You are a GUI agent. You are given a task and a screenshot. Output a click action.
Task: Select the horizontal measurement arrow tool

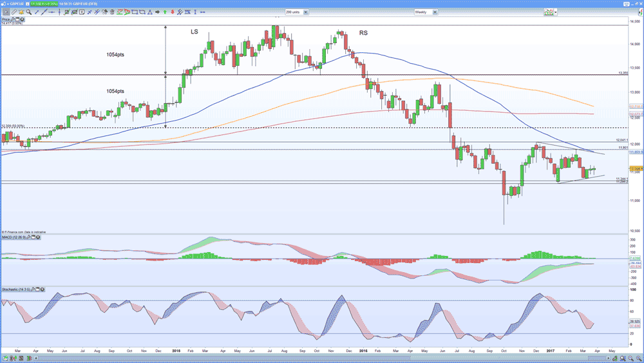tap(202, 12)
